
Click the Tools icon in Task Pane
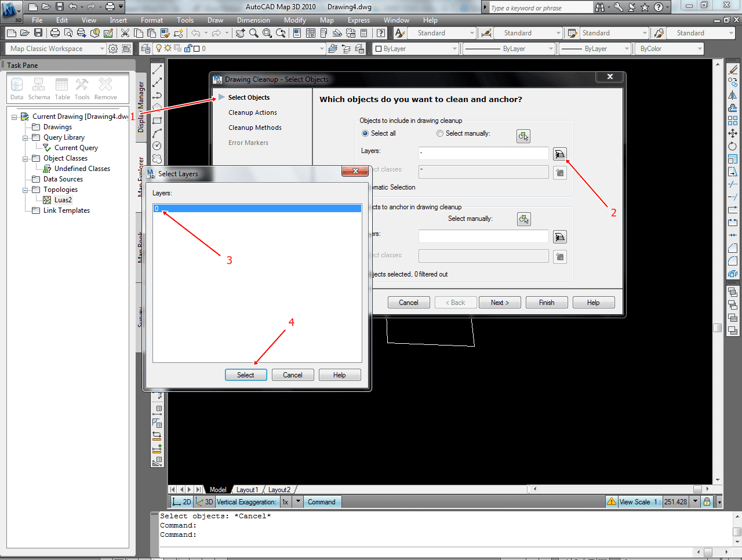pos(82,89)
